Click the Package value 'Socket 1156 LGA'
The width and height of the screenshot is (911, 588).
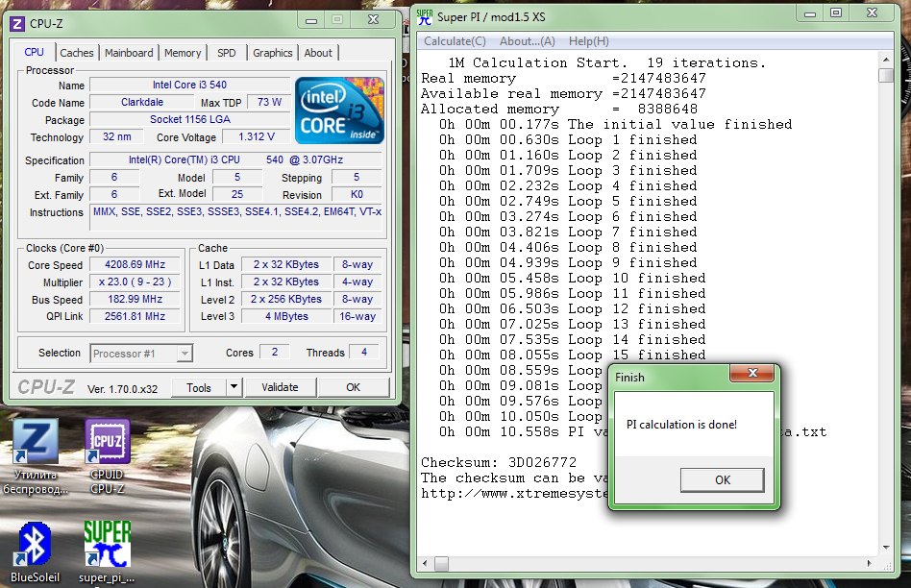(x=190, y=120)
